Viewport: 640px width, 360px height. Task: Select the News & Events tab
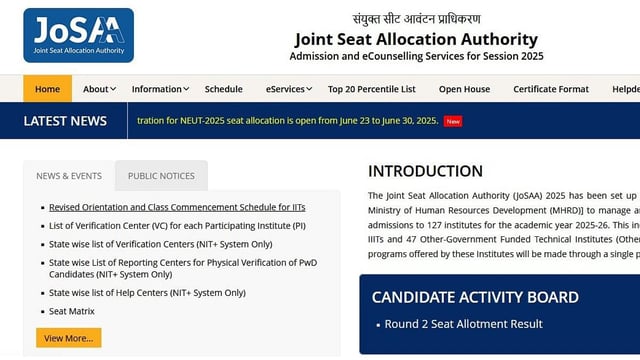69,176
